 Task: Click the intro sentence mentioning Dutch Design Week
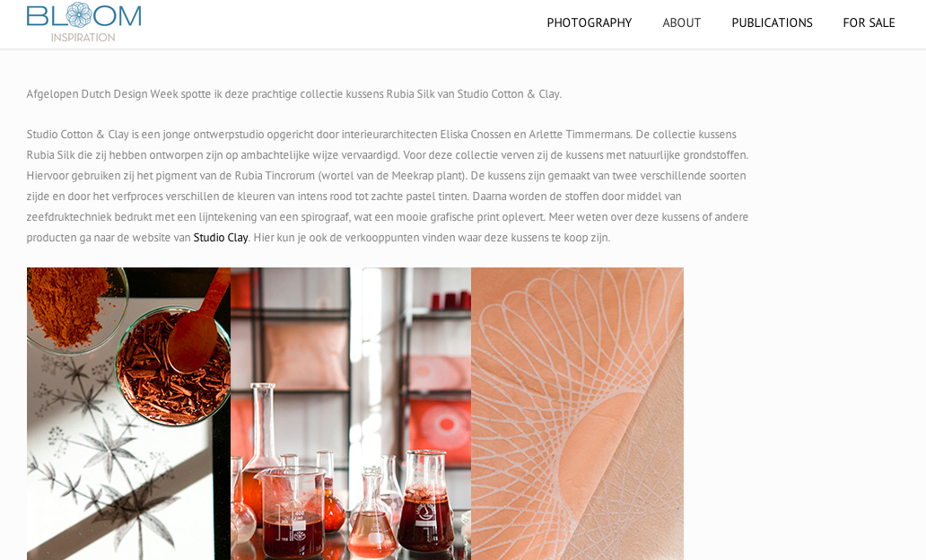[x=294, y=94]
